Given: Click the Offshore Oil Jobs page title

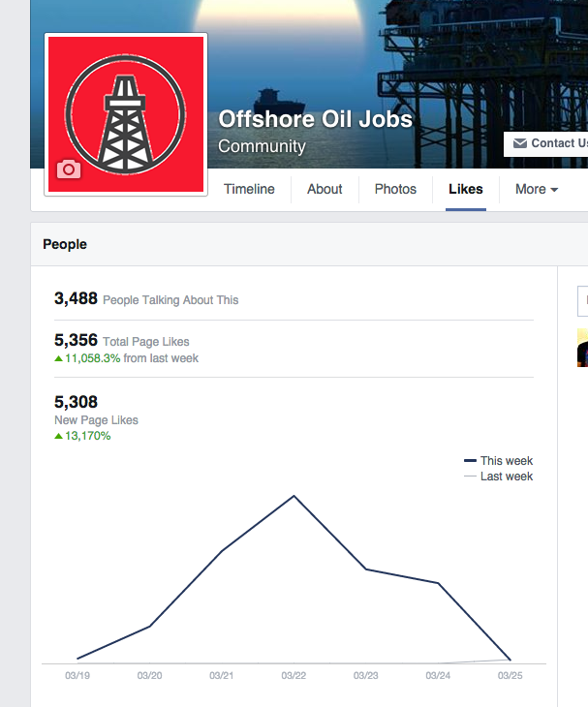Looking at the screenshot, I should pos(315,119).
